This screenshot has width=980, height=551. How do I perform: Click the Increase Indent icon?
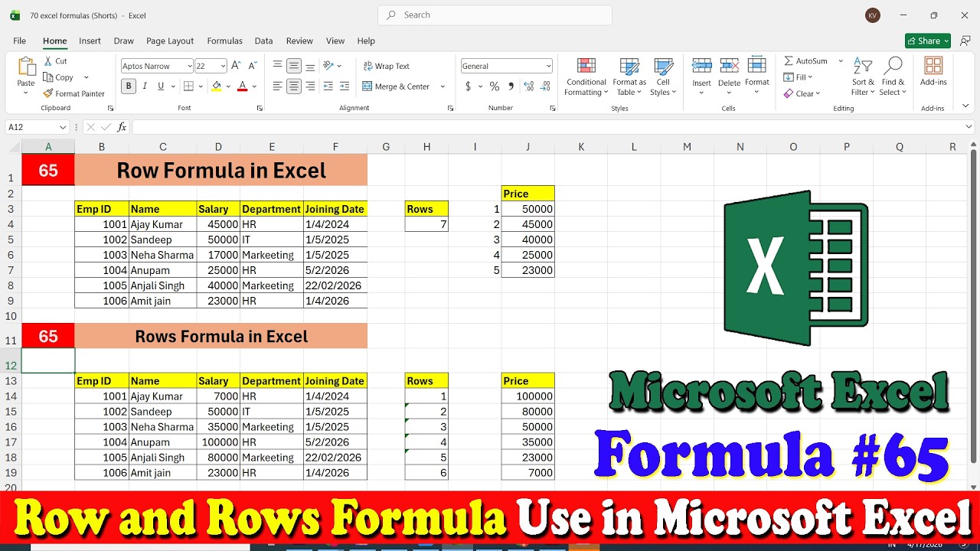345,86
